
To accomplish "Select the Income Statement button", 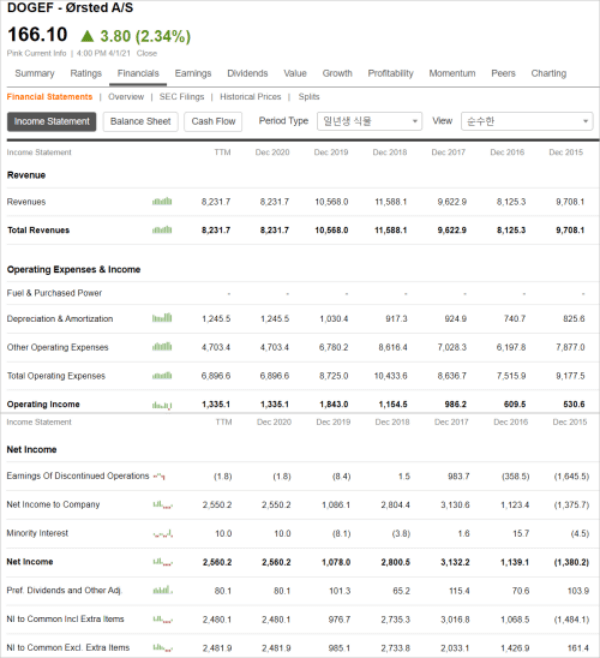I will 52,122.
